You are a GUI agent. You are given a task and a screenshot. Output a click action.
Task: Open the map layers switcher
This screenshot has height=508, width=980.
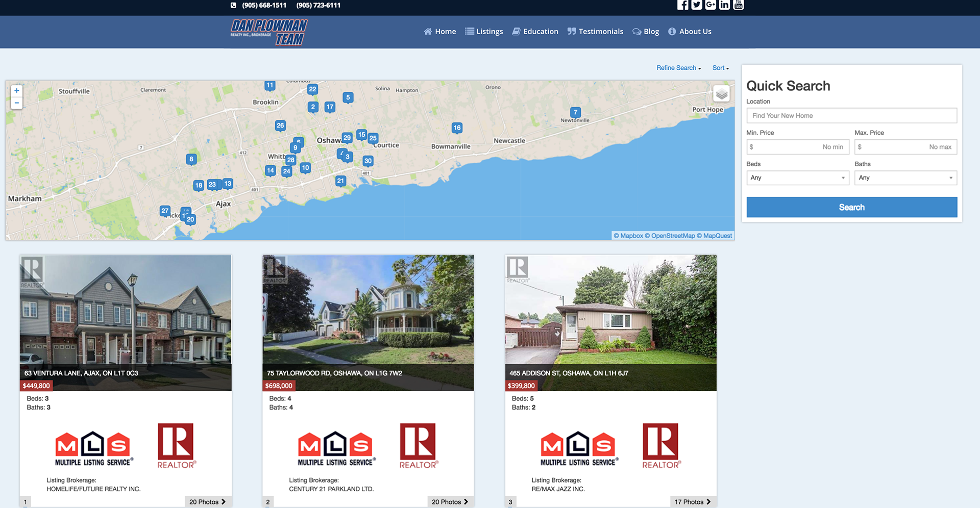(x=721, y=94)
